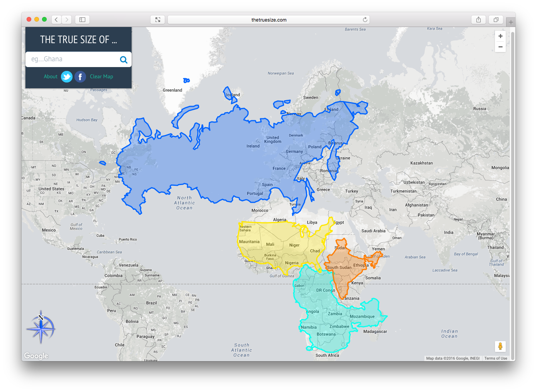Open the About link
The height and width of the screenshot is (392, 537).
coord(51,77)
